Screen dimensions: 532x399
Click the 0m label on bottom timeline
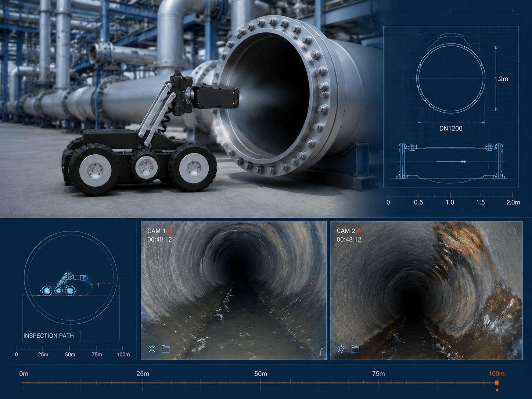coord(24,374)
